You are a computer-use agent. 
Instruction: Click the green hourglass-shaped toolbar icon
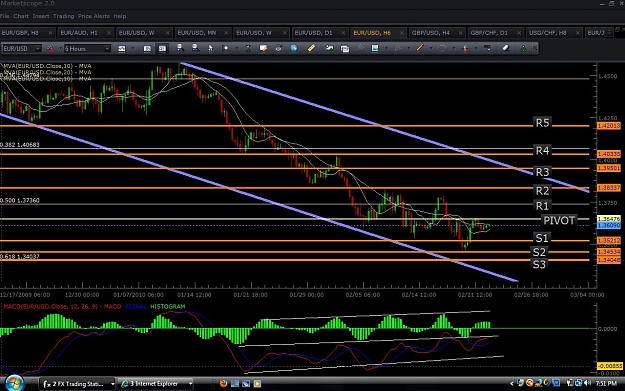tap(248, 48)
